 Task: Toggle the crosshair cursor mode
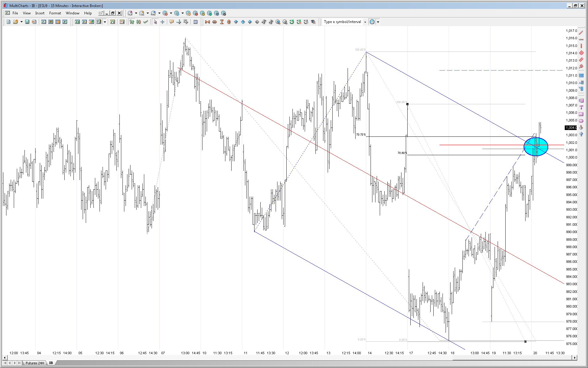pyautogui.click(x=162, y=22)
